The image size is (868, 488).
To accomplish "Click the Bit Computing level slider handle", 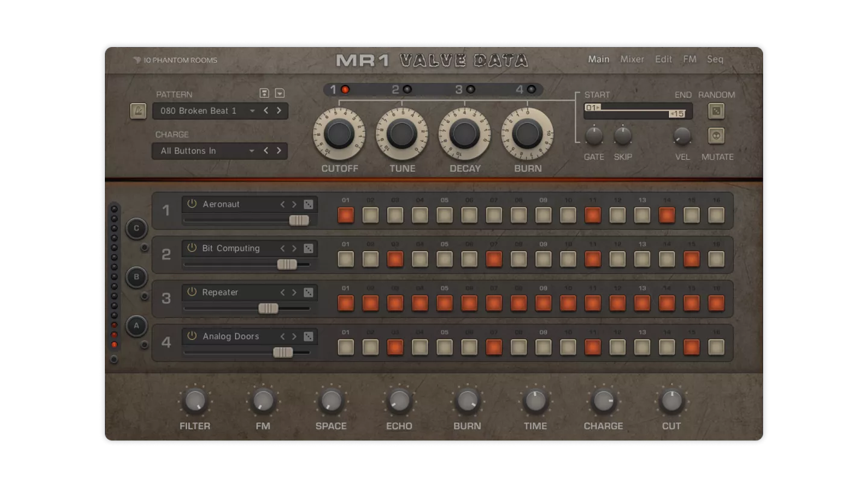I will (x=287, y=264).
